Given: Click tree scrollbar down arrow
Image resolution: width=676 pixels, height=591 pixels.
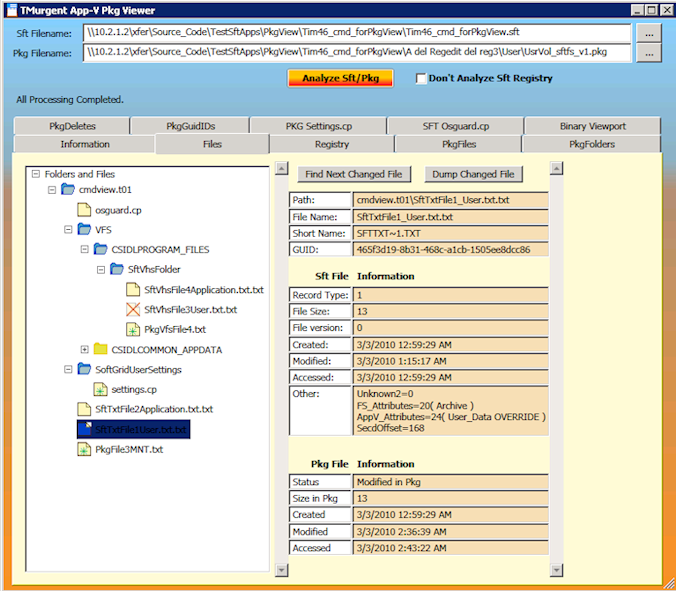Looking at the screenshot, I should [282, 570].
